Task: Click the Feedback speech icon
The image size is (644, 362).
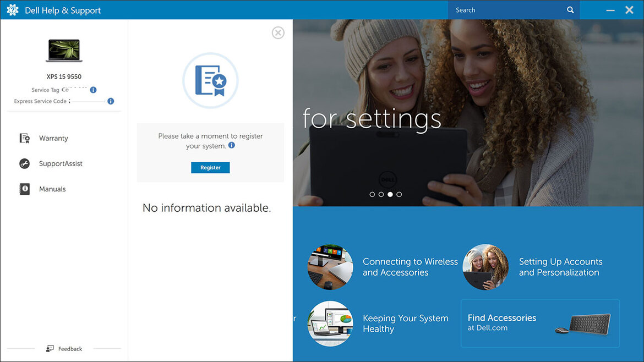Action: point(50,348)
